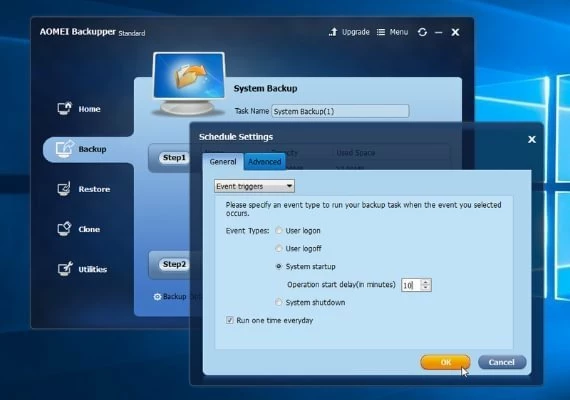Click the refresh icon in title bar
Viewport: 570px width, 400px height.
pyautogui.click(x=422, y=32)
